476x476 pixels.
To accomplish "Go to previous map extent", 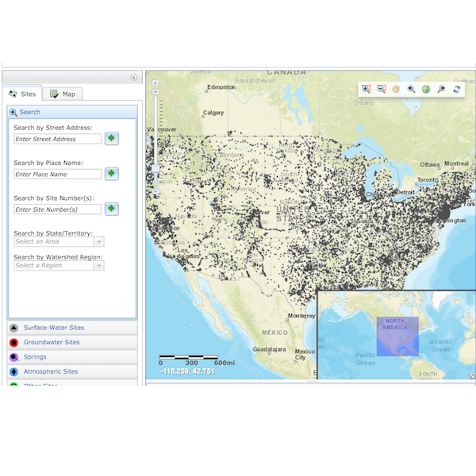I will [411, 90].
